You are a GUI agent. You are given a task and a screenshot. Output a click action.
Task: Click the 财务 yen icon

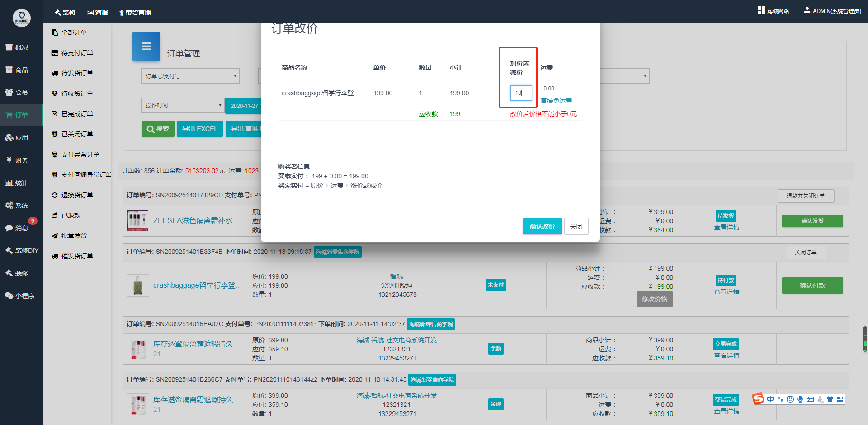9,160
